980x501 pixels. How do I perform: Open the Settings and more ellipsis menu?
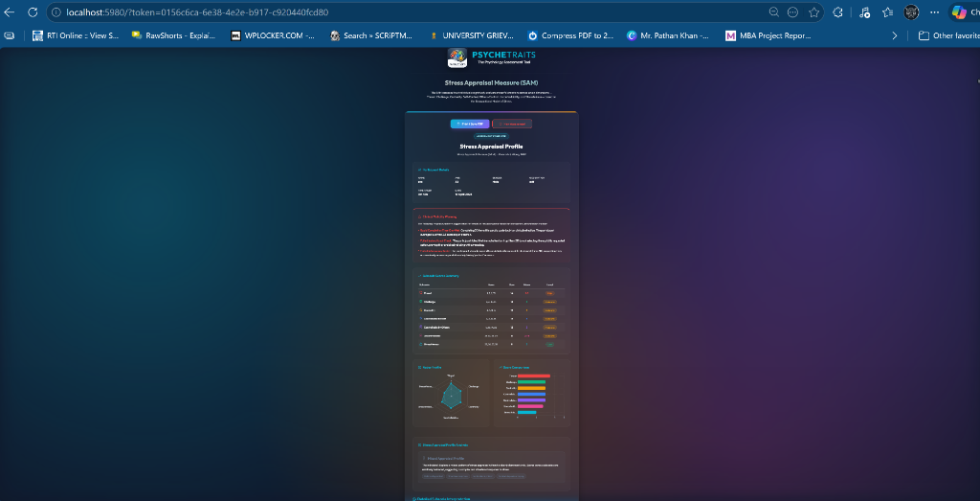click(x=934, y=11)
